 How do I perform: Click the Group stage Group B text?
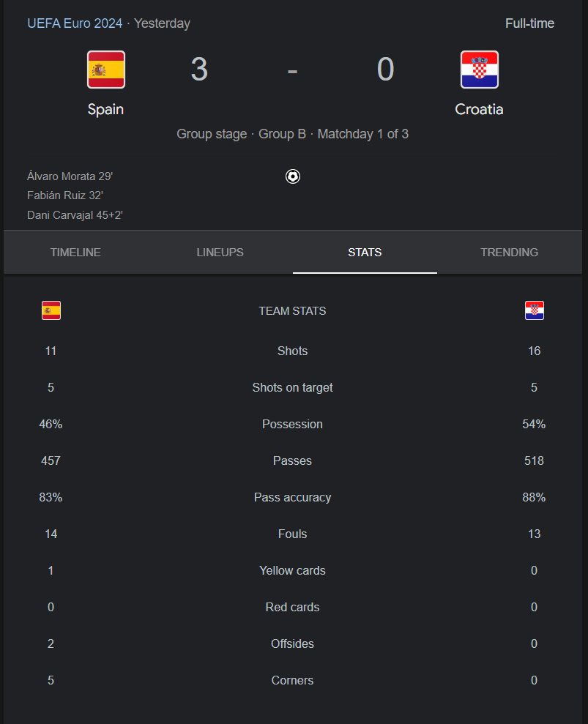(241, 134)
